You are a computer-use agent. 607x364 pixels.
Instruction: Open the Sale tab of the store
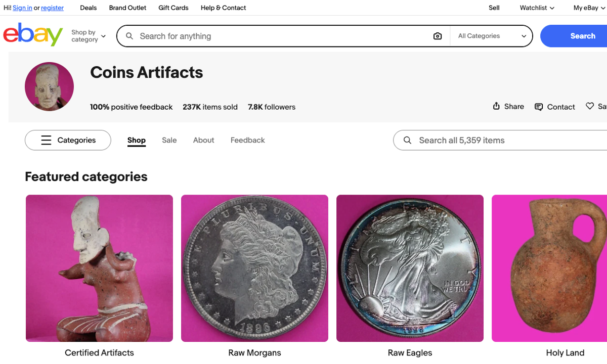(169, 140)
